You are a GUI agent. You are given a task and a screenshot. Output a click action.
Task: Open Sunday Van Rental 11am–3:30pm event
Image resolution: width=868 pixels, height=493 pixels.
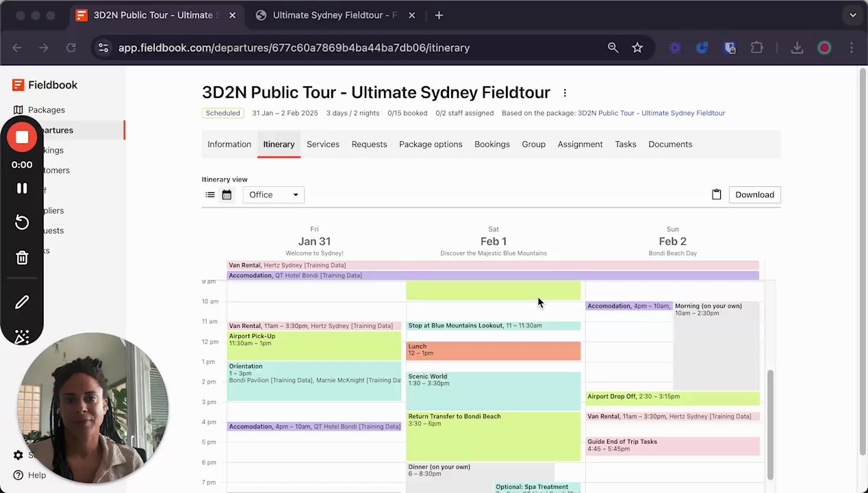coord(672,416)
